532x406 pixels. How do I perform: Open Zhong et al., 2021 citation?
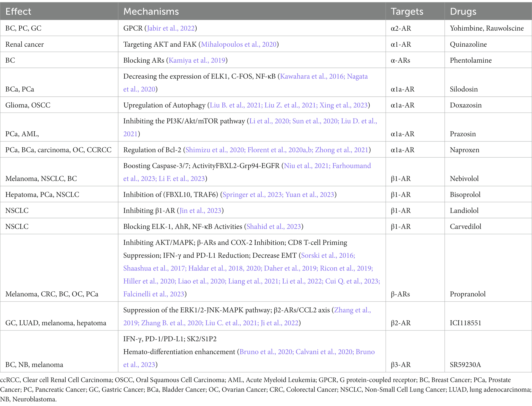(342, 150)
